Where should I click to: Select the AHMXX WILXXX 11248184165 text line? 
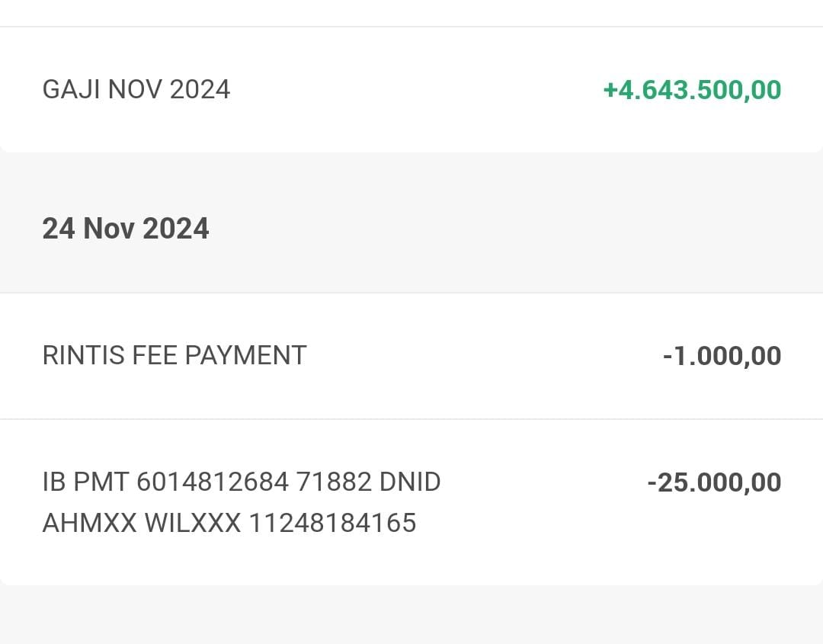point(229,523)
